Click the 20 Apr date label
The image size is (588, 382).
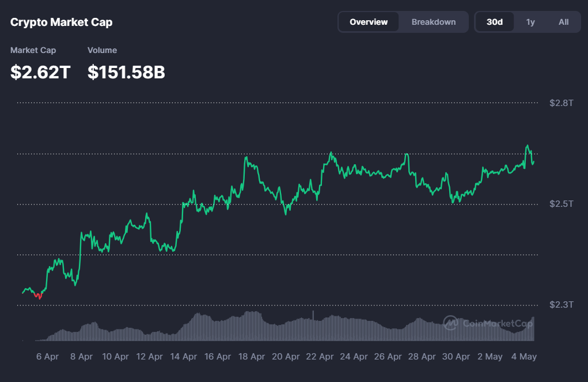286,357
